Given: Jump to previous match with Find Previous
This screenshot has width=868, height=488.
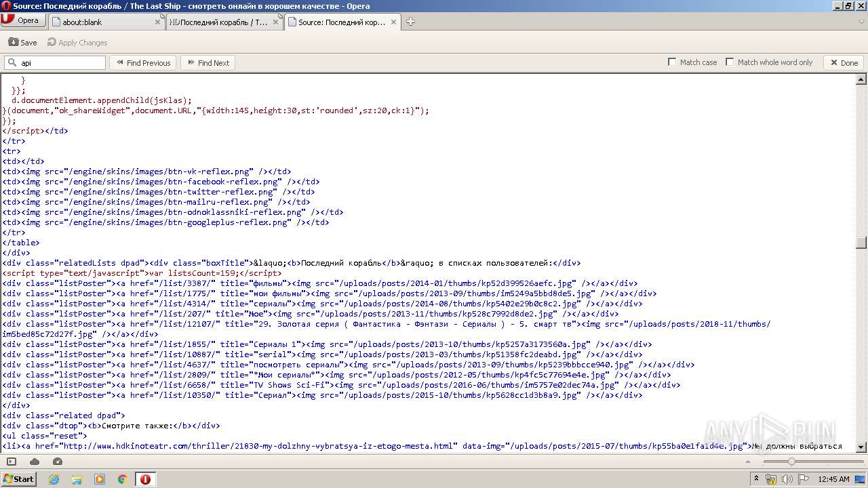Looking at the screenshot, I should [x=142, y=62].
